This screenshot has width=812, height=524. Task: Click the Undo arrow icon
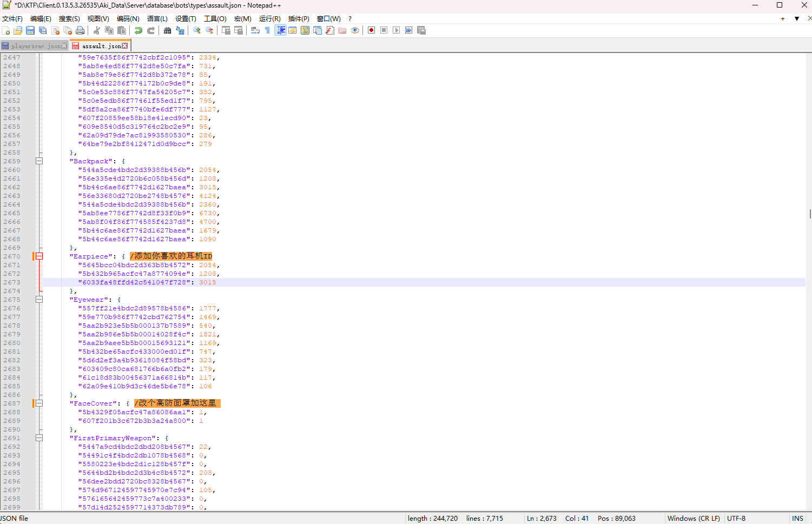point(138,30)
